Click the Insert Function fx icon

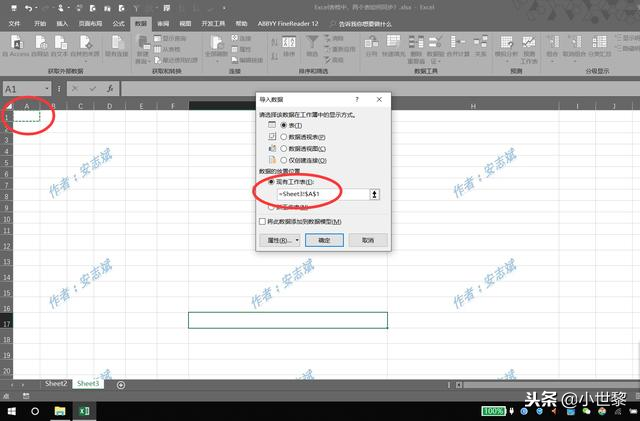pyautogui.click(x=110, y=88)
